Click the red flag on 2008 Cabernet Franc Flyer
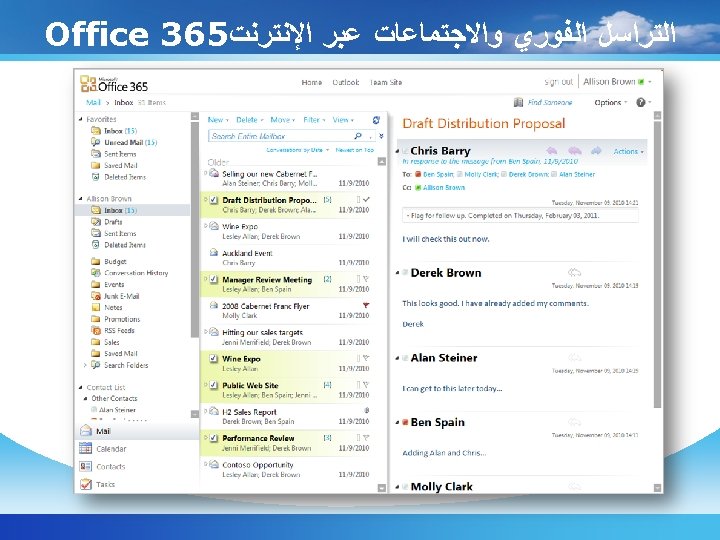This screenshot has width=720, height=540. 366,305
